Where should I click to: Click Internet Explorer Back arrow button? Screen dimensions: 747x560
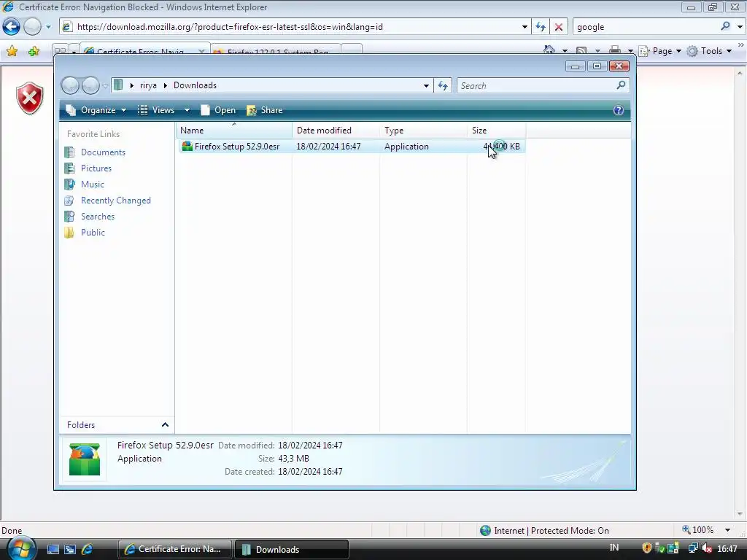(x=12, y=27)
